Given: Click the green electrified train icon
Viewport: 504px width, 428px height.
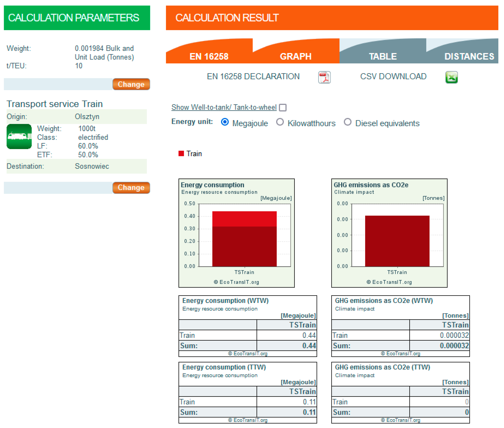Looking at the screenshot, I should pos(19,136).
